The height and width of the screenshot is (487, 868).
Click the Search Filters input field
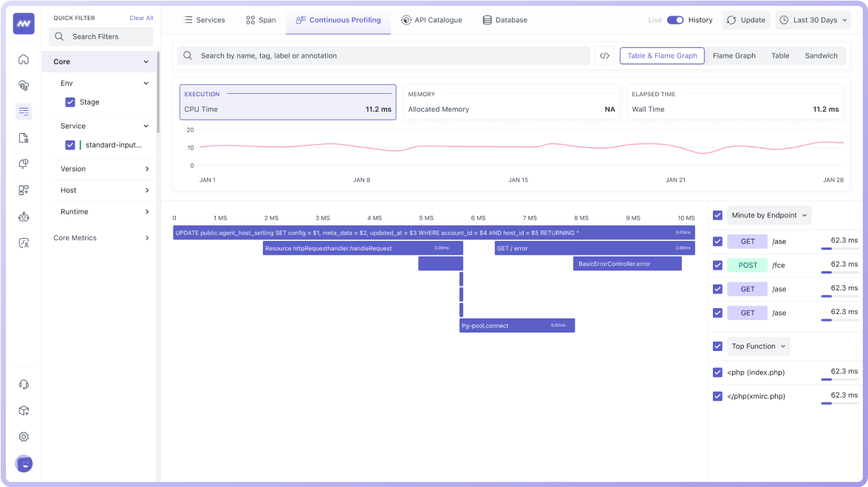tap(101, 36)
